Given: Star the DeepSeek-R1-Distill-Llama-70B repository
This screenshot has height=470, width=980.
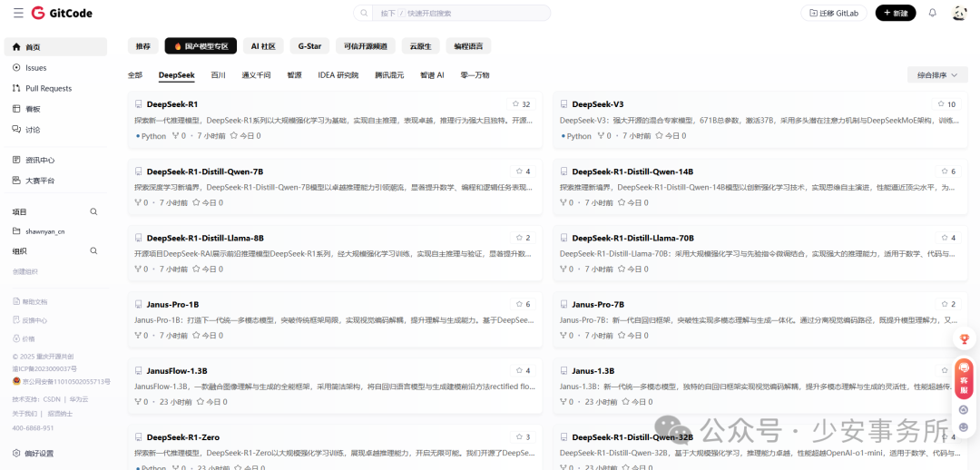Looking at the screenshot, I should click(x=948, y=238).
